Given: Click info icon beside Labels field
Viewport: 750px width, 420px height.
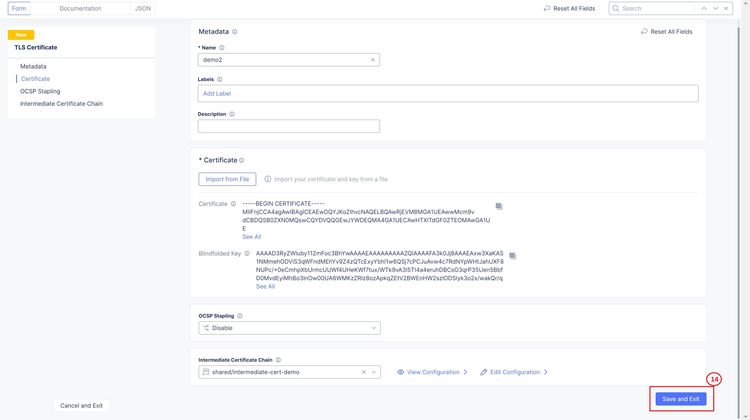Looking at the screenshot, I should click(219, 78).
